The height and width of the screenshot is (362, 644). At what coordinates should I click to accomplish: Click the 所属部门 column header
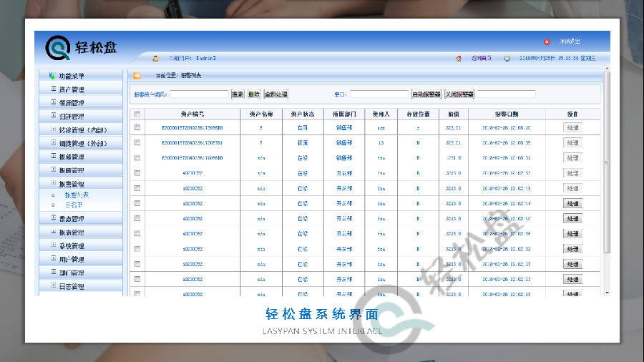click(x=344, y=114)
